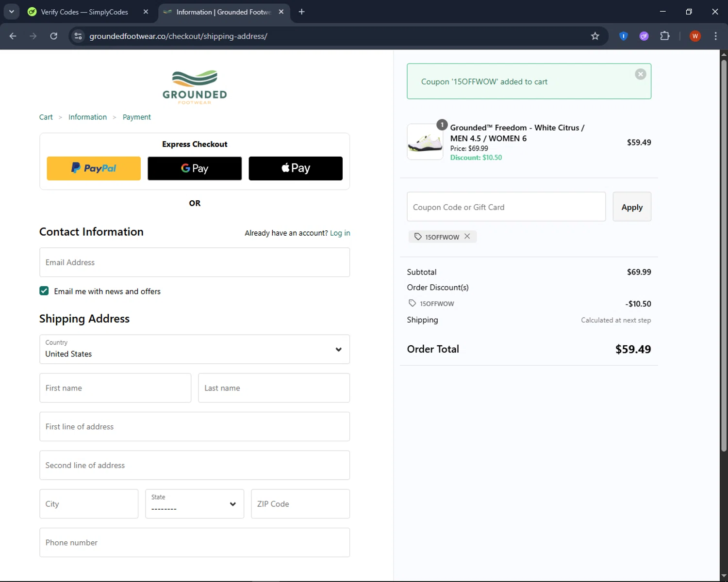The image size is (728, 582).
Task: Click the Coupon Code or Gift Card field
Action: (x=506, y=207)
